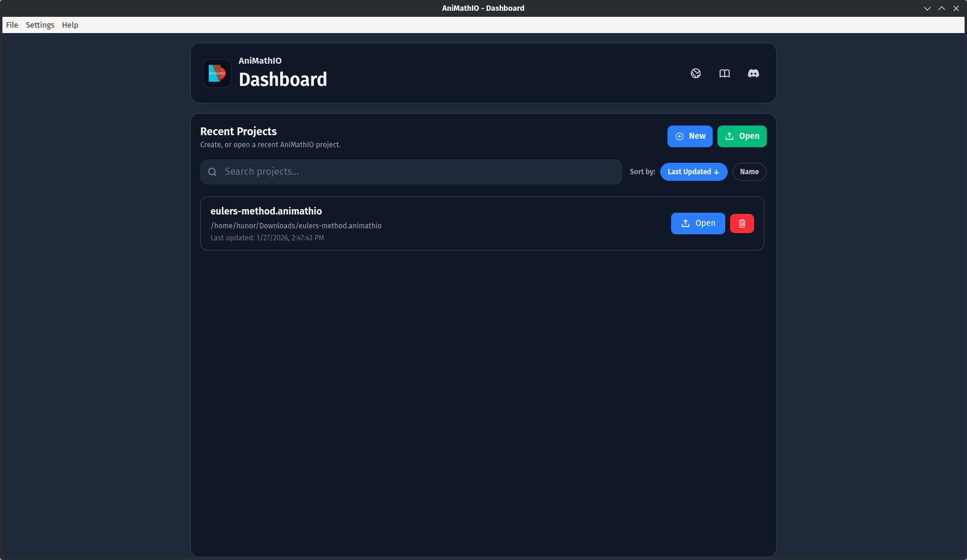Click the upload icon on the green Open button
Image resolution: width=967 pixels, height=560 pixels.
pos(729,136)
